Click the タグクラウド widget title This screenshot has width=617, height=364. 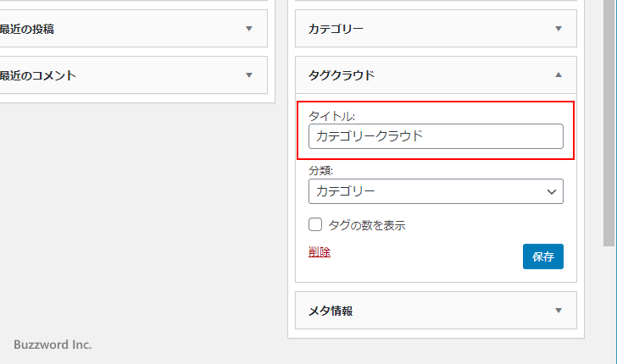[342, 75]
